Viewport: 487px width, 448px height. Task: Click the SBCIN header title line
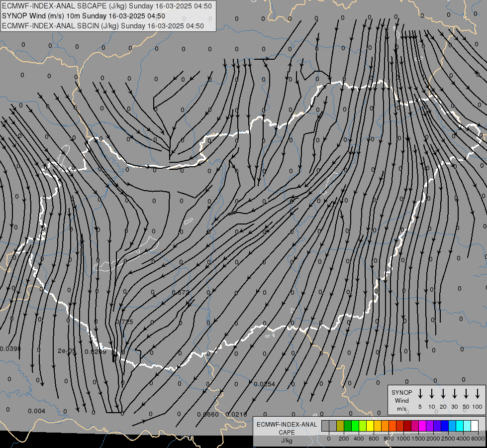click(x=103, y=26)
